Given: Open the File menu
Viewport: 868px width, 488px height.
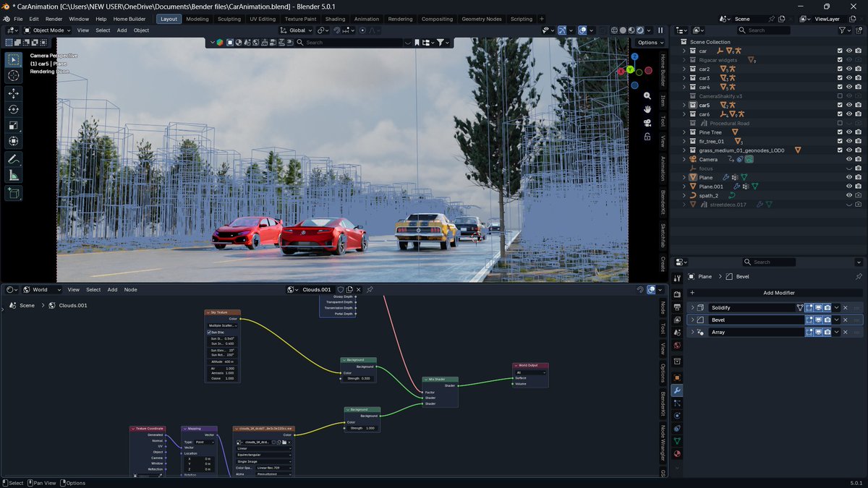Looking at the screenshot, I should 18,19.
